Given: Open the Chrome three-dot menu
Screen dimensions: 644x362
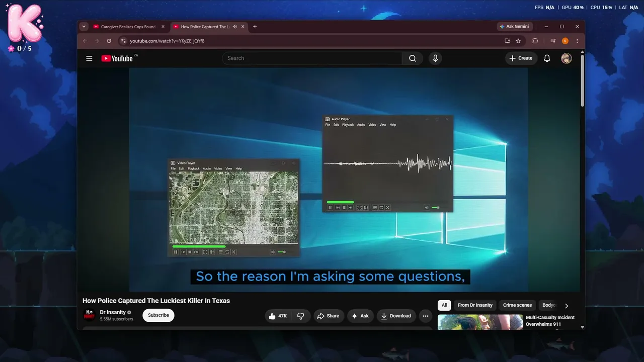Looking at the screenshot, I should tap(577, 41).
